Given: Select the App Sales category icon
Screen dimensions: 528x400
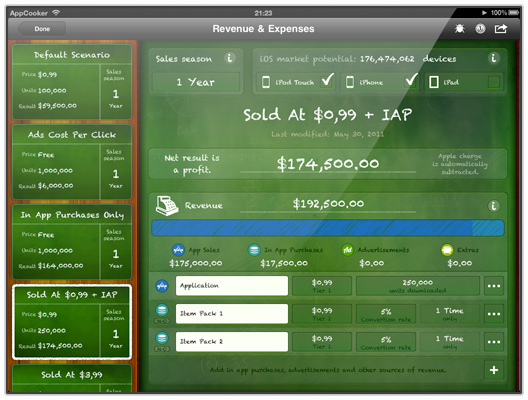Looking at the screenshot, I should pos(178,250).
